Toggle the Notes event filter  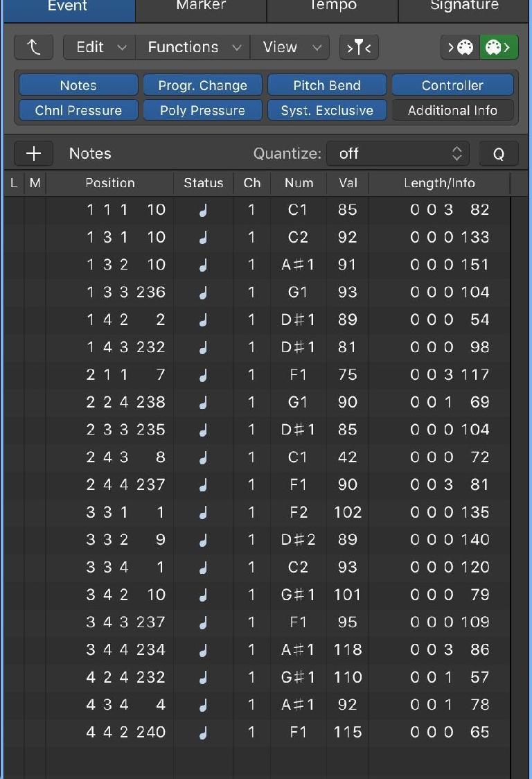pos(78,85)
